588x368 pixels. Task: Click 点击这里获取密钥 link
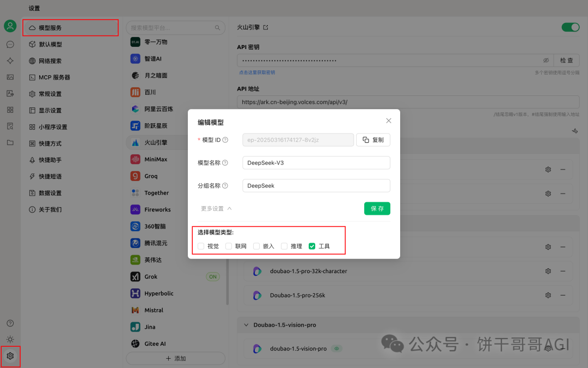257,73
